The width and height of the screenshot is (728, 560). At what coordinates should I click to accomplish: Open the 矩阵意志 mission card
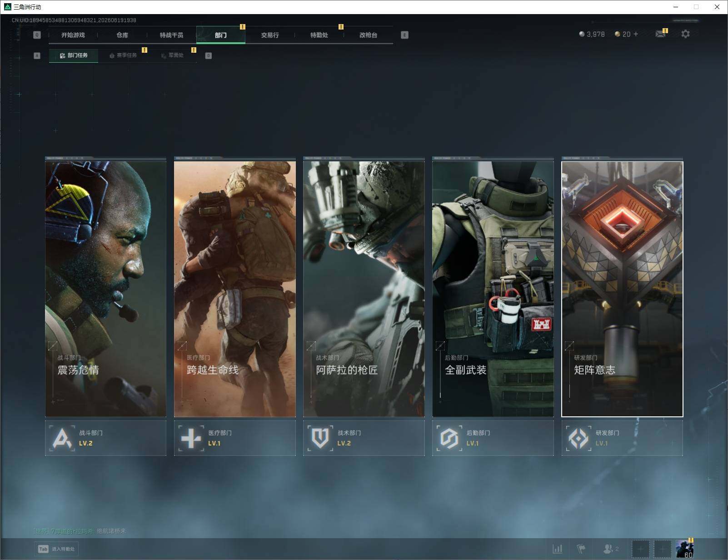(622, 289)
